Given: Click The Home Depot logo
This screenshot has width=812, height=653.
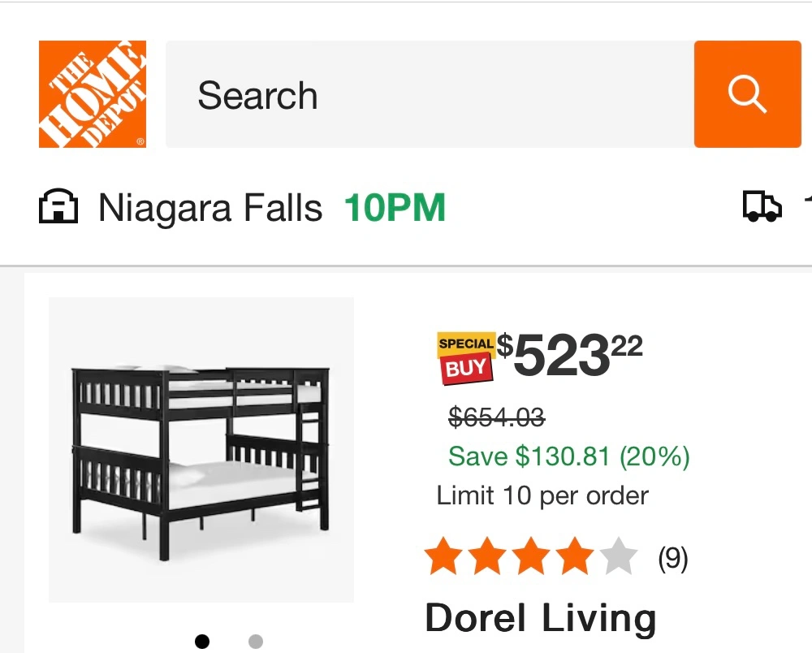Looking at the screenshot, I should click(93, 94).
